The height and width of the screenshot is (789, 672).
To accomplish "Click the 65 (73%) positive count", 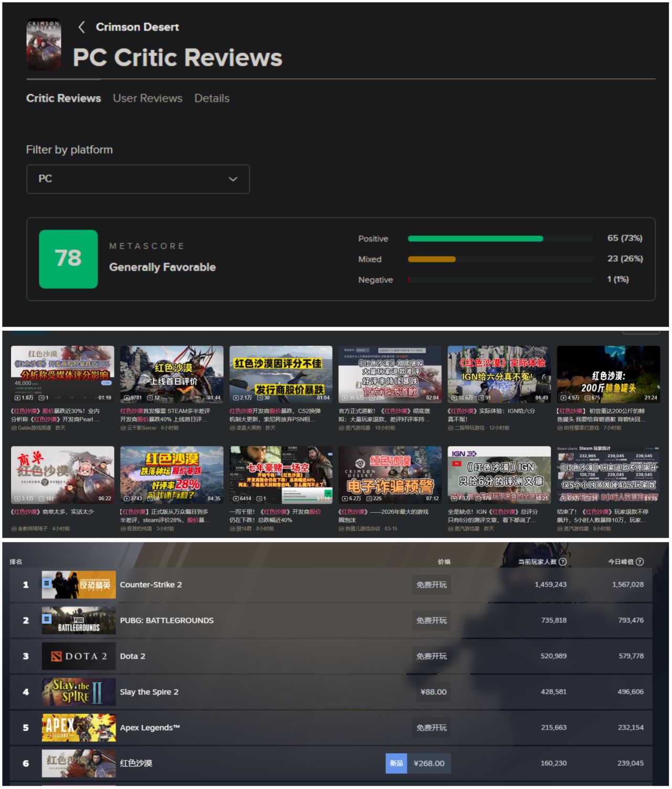I will point(625,238).
